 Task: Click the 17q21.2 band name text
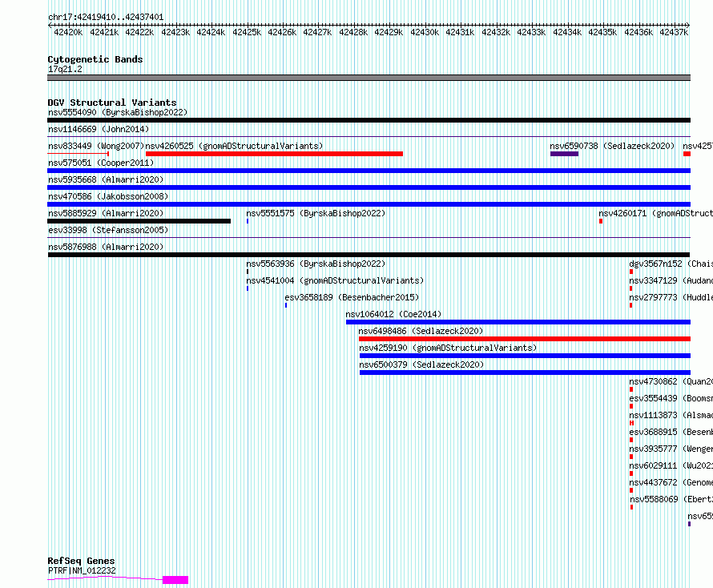click(65, 69)
